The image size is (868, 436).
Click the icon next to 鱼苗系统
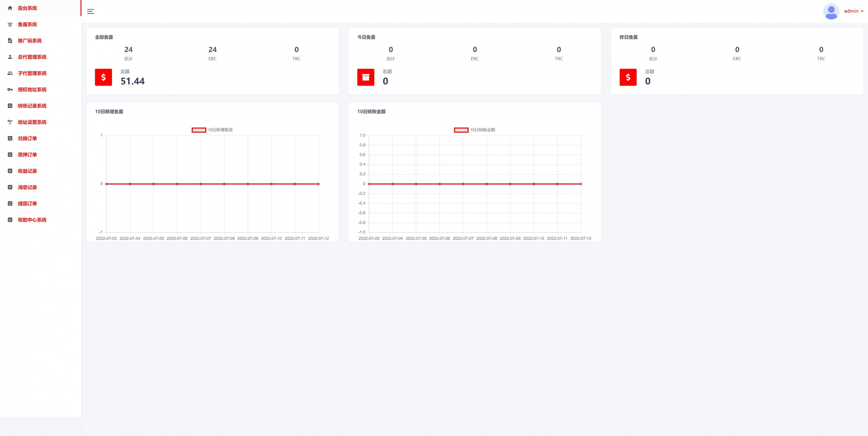pyautogui.click(x=10, y=24)
